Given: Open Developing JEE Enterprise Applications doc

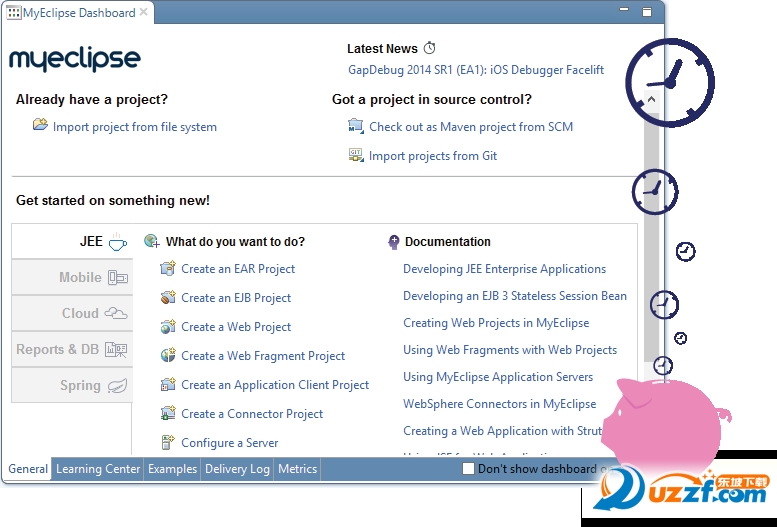Looking at the screenshot, I should point(504,269).
